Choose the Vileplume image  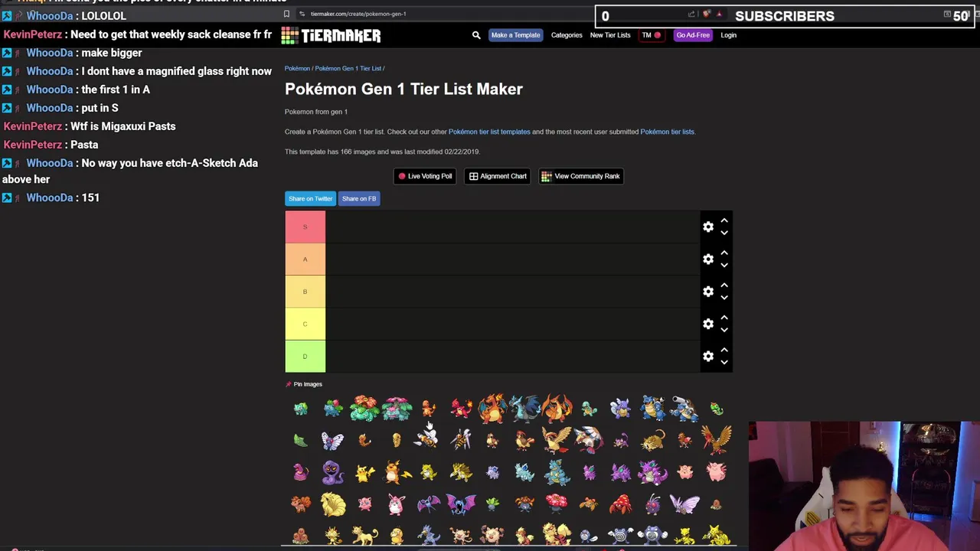(557, 504)
